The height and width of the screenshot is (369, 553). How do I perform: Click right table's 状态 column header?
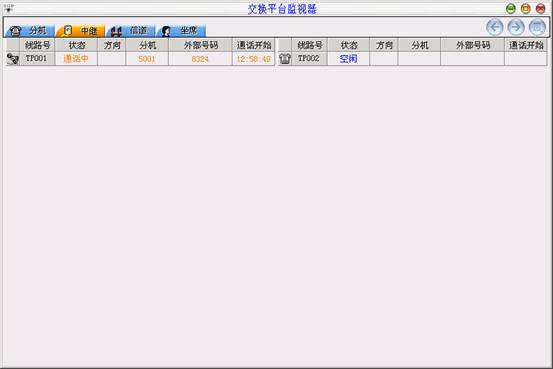coord(348,45)
